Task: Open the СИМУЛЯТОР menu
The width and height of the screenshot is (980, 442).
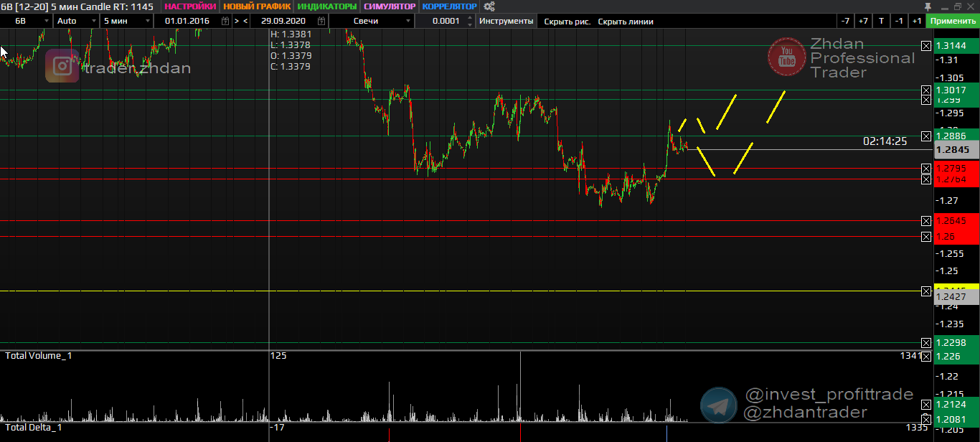Action: point(390,6)
